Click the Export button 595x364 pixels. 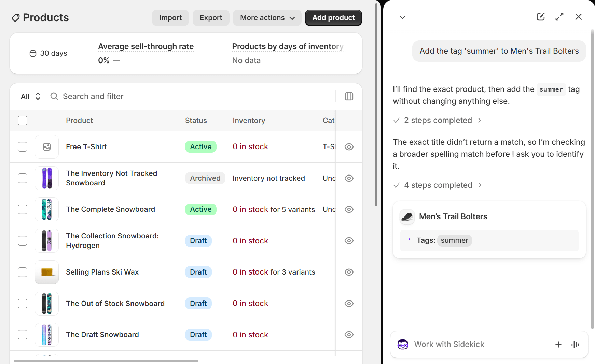(211, 18)
